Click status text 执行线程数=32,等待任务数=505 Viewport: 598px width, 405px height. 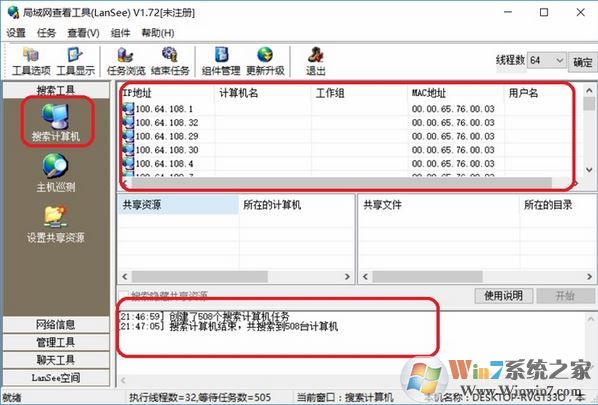(200, 398)
